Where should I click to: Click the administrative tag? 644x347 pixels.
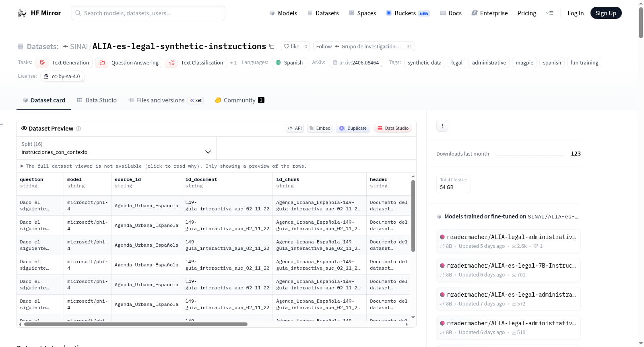pyautogui.click(x=489, y=62)
